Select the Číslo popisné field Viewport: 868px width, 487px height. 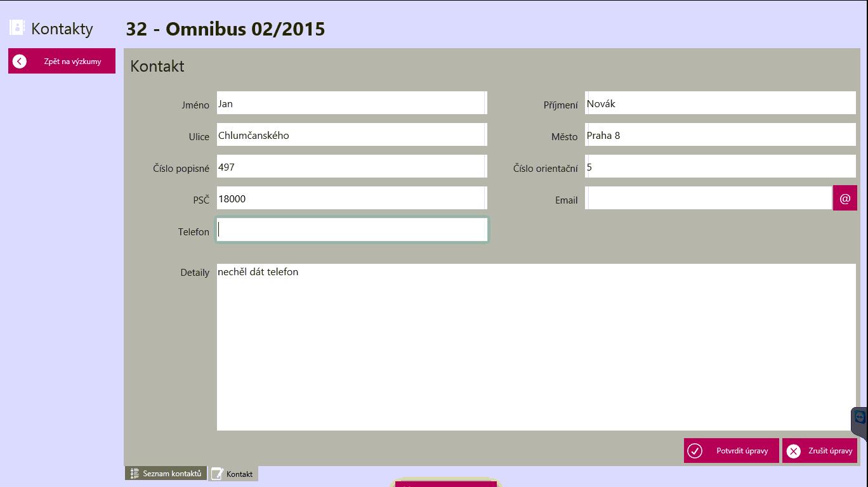(x=351, y=167)
